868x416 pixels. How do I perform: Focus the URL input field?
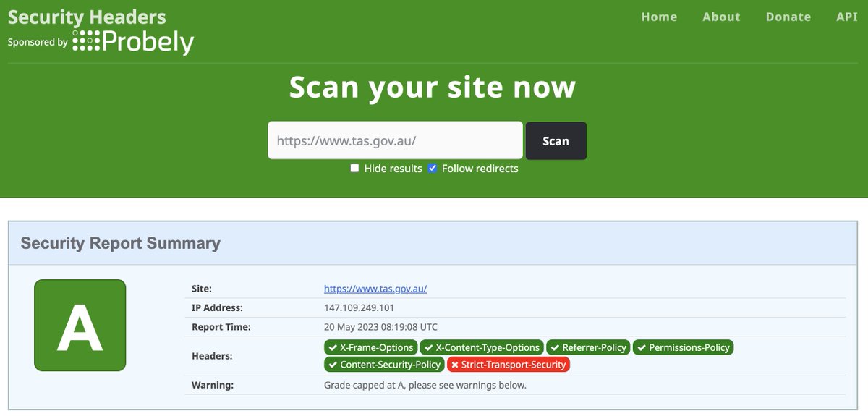tap(395, 140)
